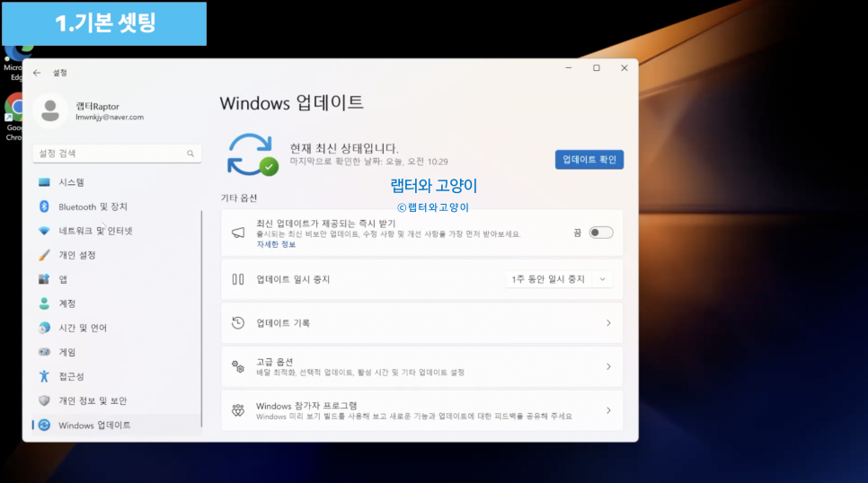Select Bluetooth 및 장치 in sidebar
Image resolution: width=868 pixels, height=483 pixels.
pyautogui.click(x=116, y=206)
